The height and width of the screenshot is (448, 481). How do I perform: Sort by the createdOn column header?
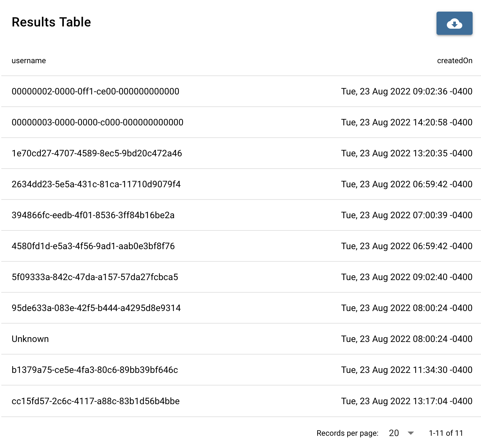click(x=455, y=61)
